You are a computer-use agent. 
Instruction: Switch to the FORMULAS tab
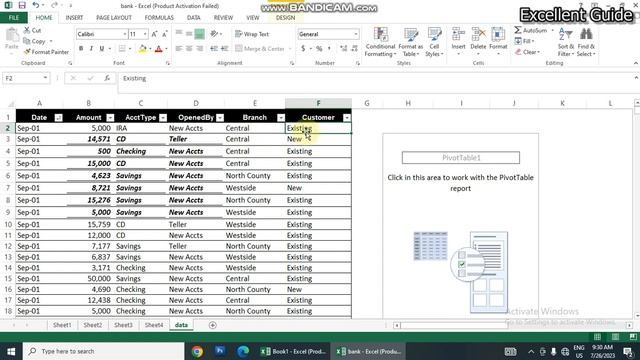pyautogui.click(x=159, y=18)
